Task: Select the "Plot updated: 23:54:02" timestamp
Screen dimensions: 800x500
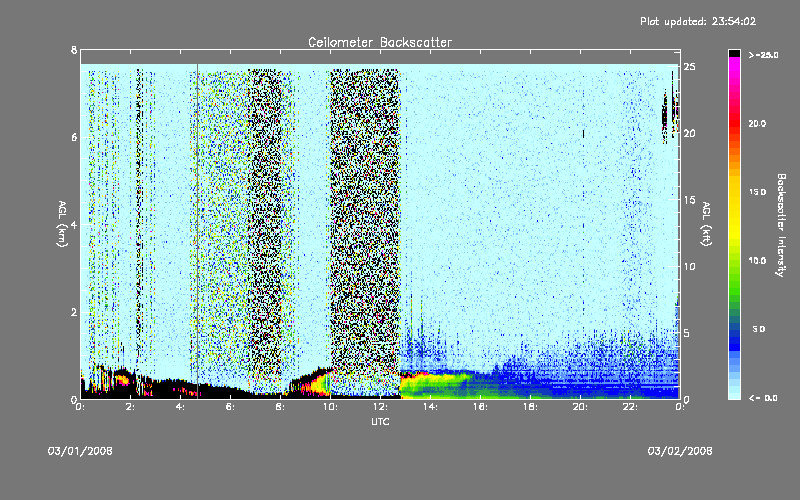Action: tap(698, 21)
